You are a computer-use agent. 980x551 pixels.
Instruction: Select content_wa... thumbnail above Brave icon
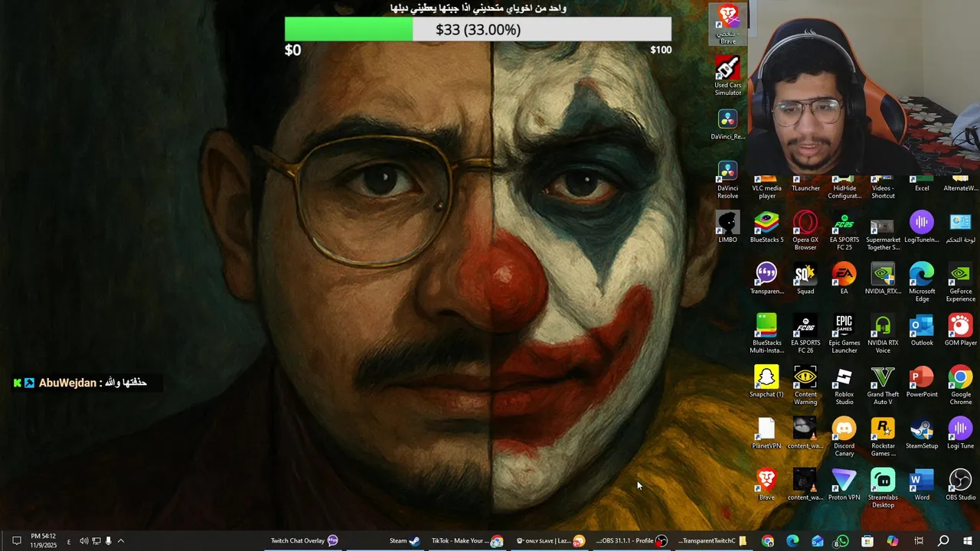pyautogui.click(x=805, y=433)
